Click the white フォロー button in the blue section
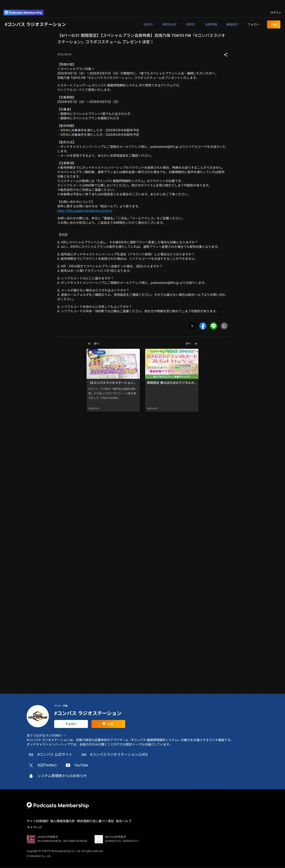 [x=71, y=724]
